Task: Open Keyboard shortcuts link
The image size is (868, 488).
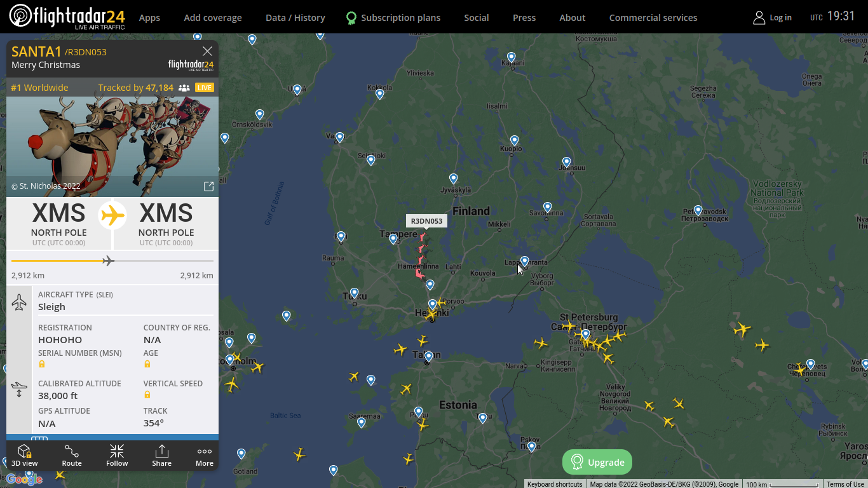Action: click(x=555, y=484)
